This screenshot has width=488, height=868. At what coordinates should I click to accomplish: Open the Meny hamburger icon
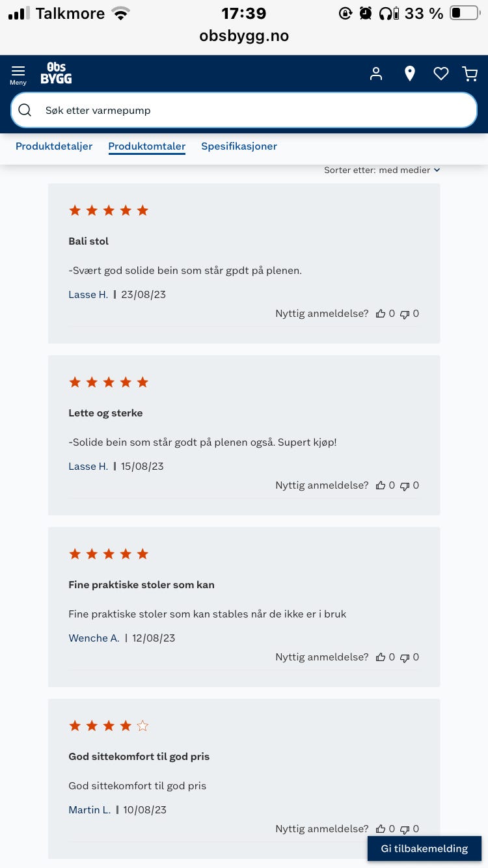point(18,74)
